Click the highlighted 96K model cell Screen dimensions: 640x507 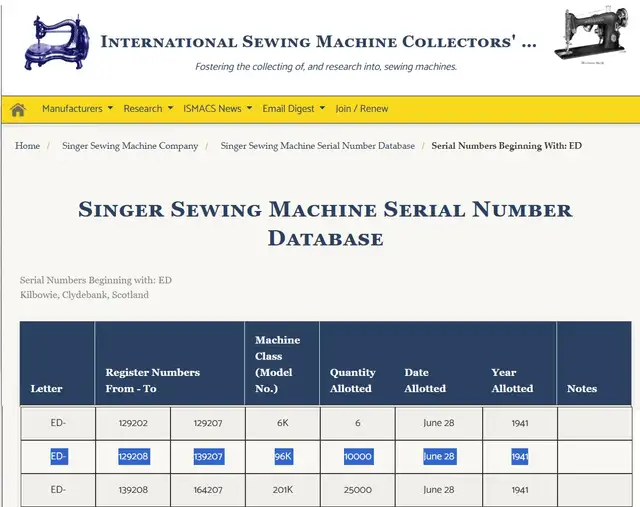(x=283, y=456)
